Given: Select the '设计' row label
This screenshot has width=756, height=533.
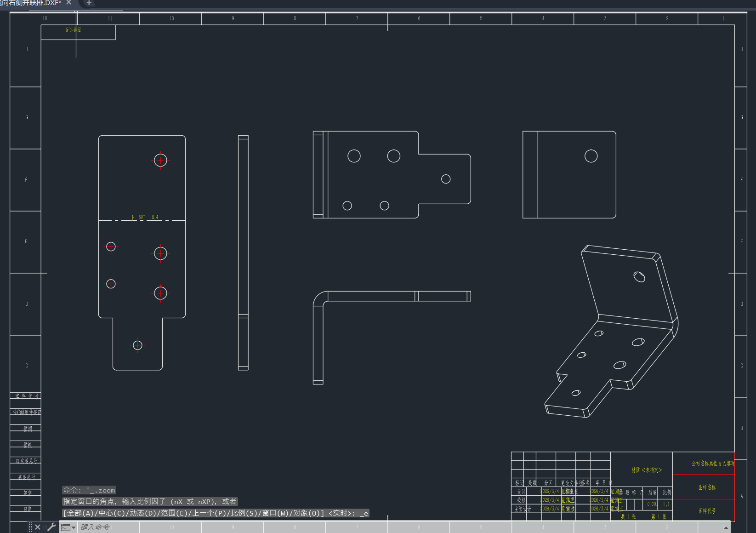Looking at the screenshot, I should tap(521, 492).
